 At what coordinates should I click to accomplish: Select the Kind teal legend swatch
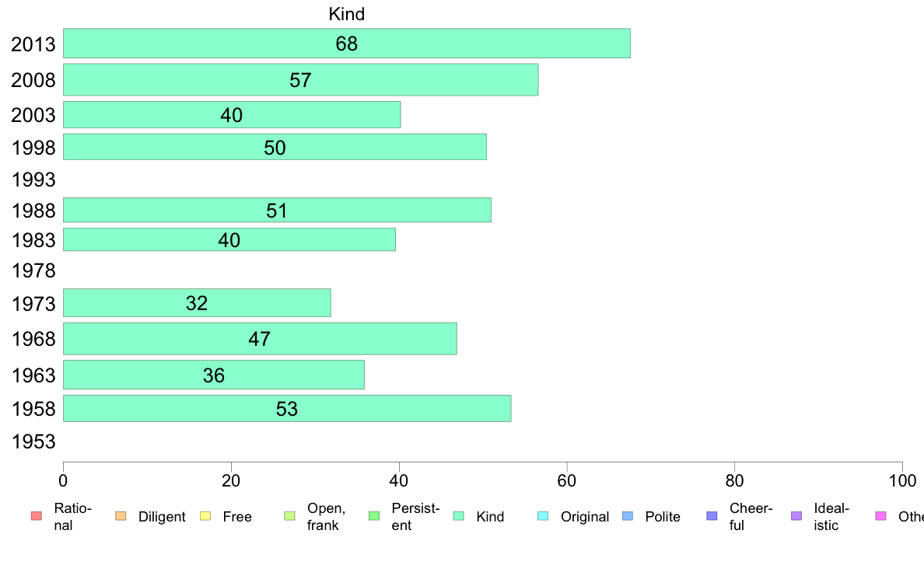pyautogui.click(x=458, y=516)
